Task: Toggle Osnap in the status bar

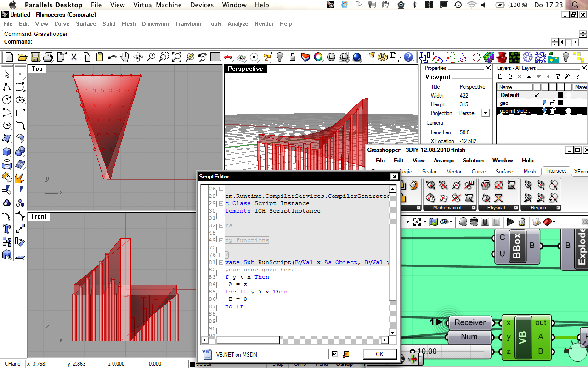Action: click(344, 364)
